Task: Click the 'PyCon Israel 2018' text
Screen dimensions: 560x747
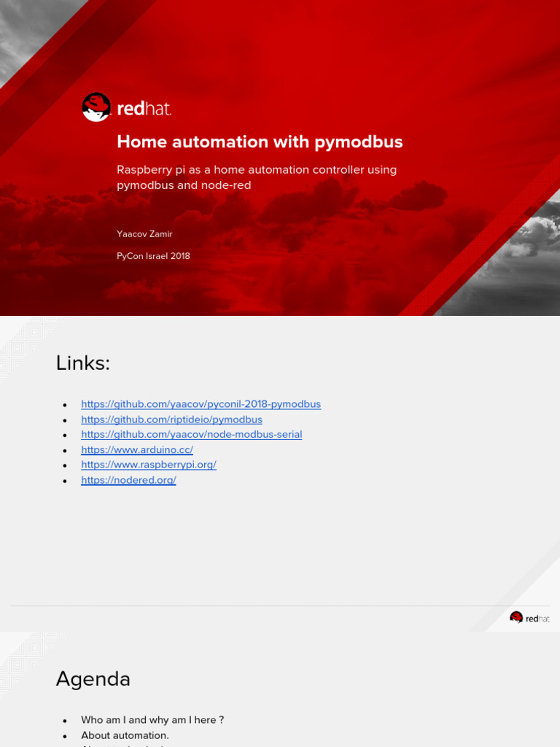Action: (153, 256)
